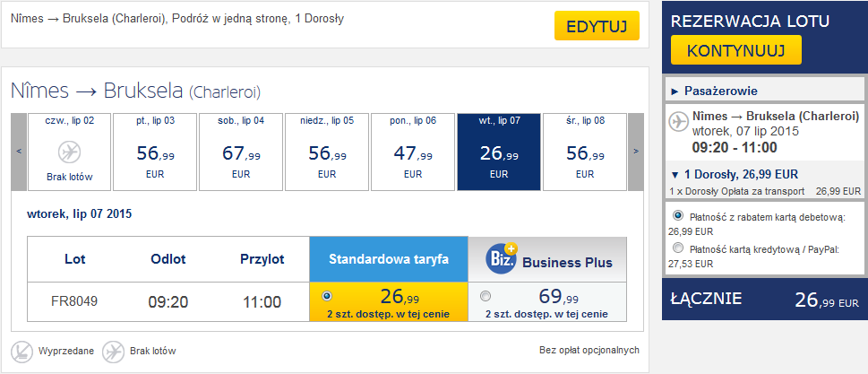Image resolution: width=868 pixels, height=374 pixels.
Task: Choose credit card / PayPal payment option
Action: (x=677, y=248)
